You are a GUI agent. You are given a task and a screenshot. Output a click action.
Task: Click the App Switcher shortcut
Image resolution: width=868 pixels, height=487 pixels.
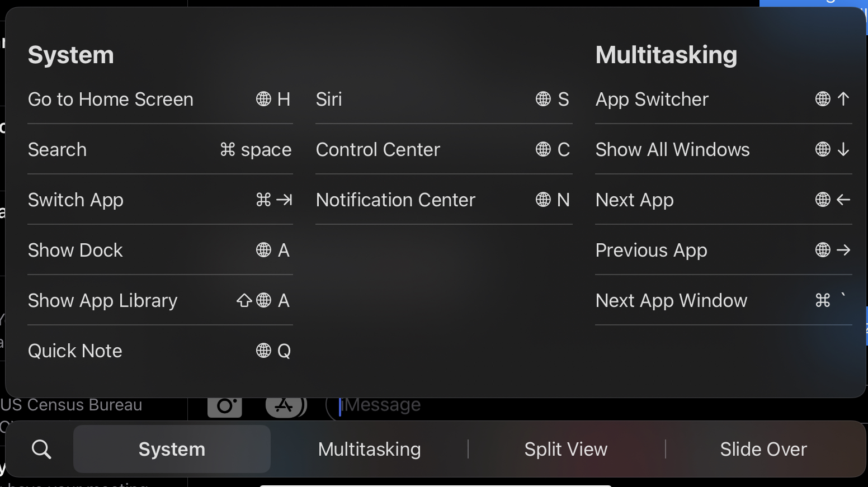tap(723, 100)
